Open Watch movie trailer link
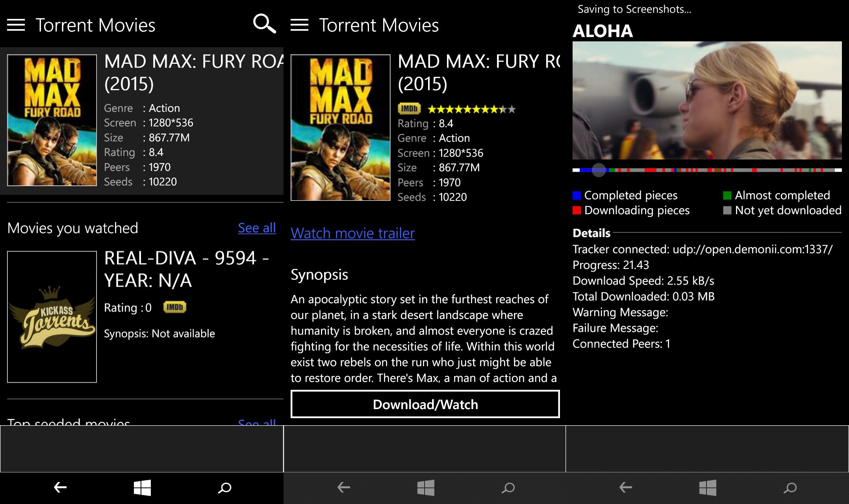The width and height of the screenshot is (849, 504). [x=352, y=233]
